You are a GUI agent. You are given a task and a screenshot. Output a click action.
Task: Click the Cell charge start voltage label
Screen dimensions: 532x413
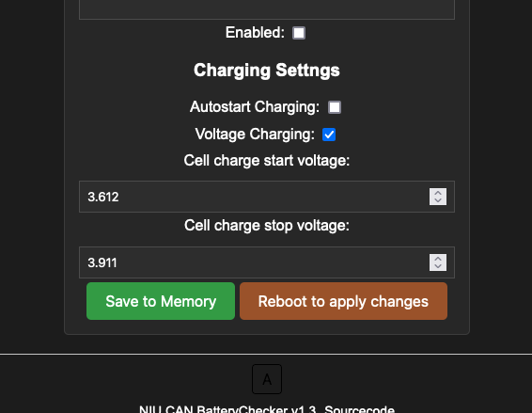(267, 161)
